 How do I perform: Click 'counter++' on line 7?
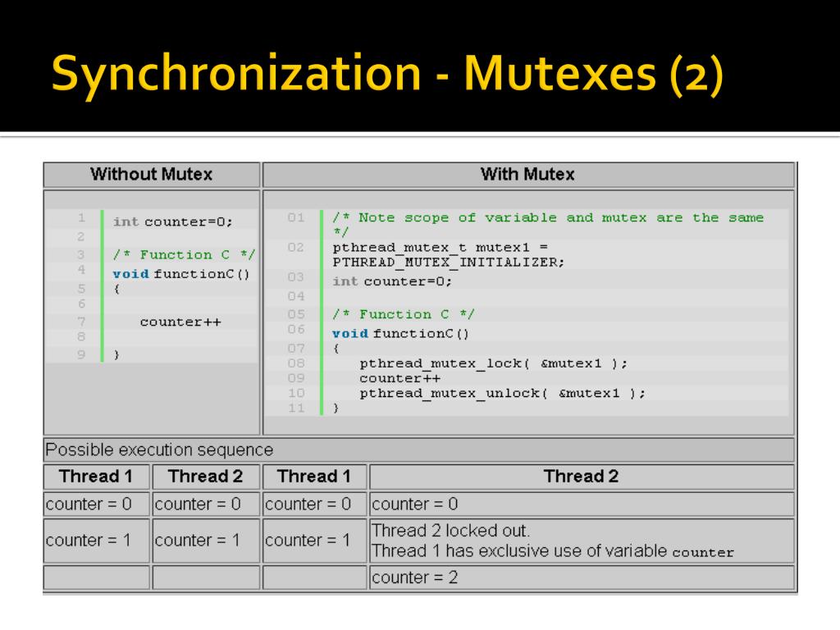180,322
